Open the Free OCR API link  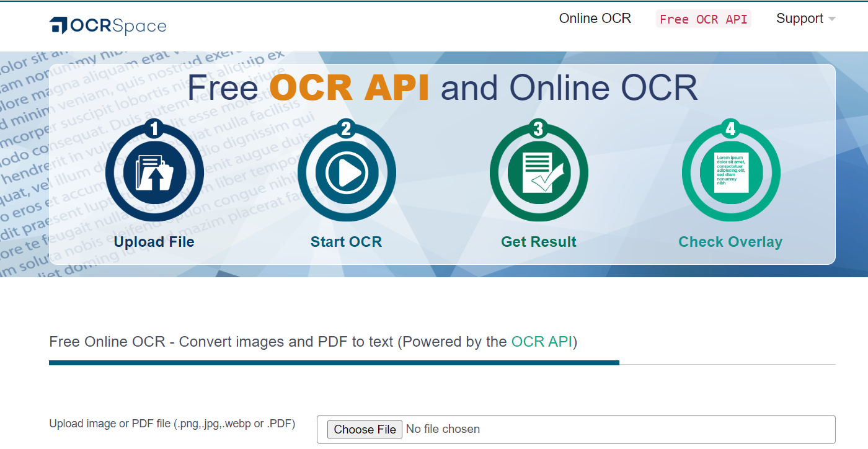point(704,19)
